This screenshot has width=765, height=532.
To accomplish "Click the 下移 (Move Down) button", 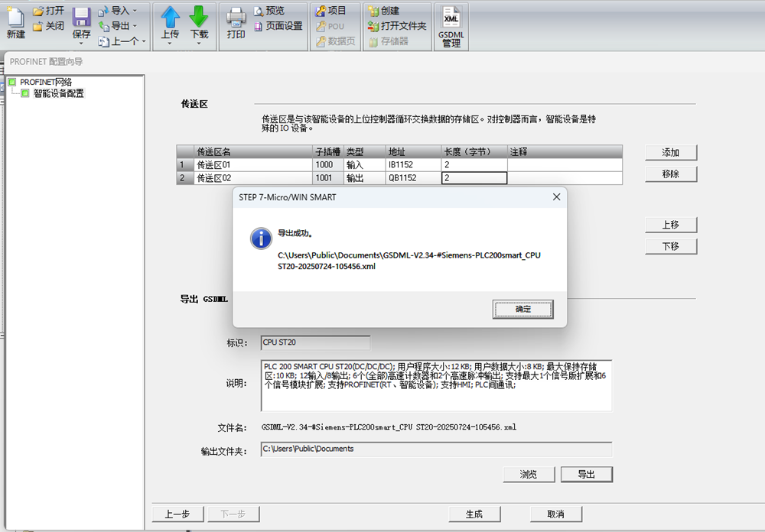I will click(671, 246).
